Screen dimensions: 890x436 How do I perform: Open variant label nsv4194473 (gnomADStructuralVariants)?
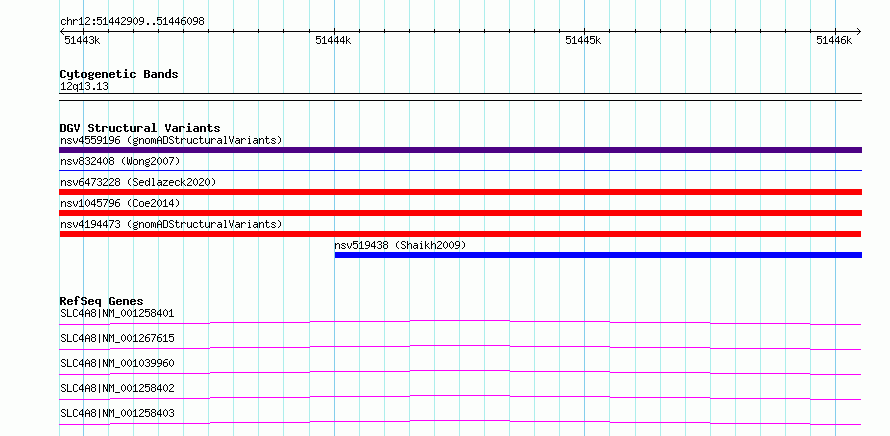click(171, 224)
